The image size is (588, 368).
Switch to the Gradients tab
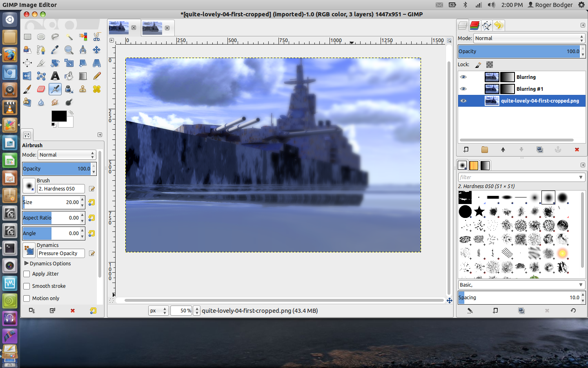pos(485,165)
